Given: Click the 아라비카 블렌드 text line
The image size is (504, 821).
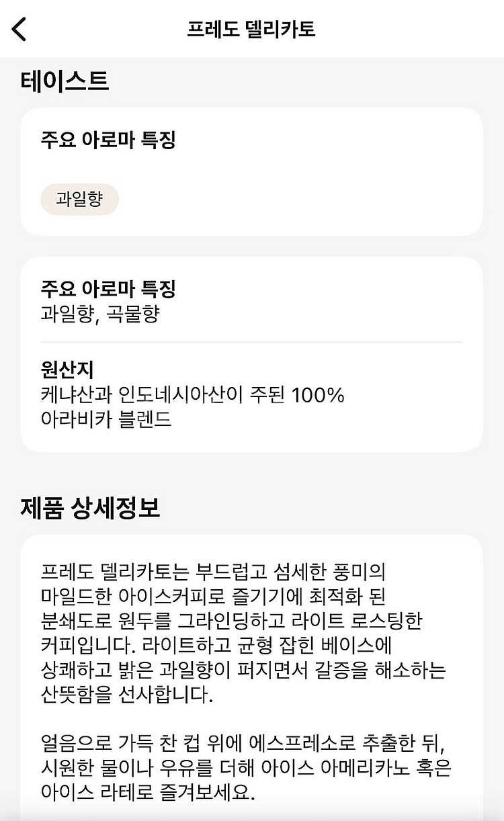Looking at the screenshot, I should click(x=106, y=419).
